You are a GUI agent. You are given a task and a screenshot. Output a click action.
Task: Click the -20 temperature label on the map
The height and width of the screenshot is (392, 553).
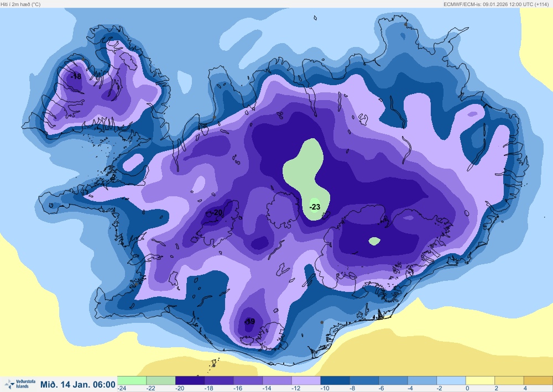tap(217, 212)
